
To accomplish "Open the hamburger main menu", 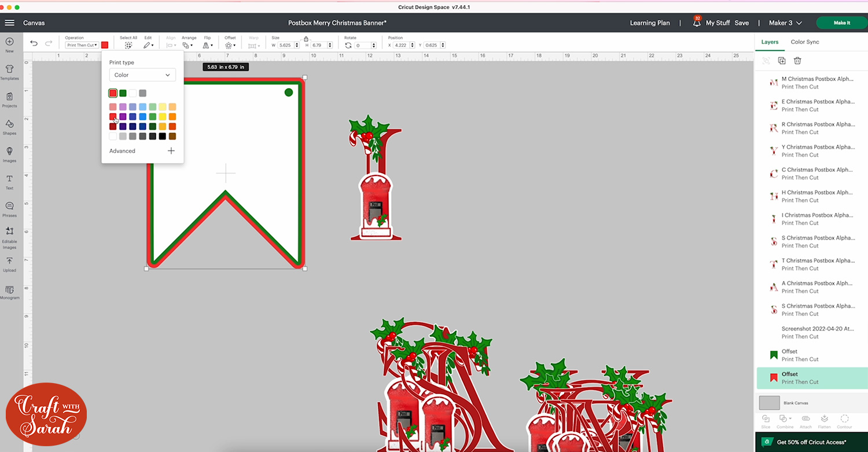I will [9, 23].
